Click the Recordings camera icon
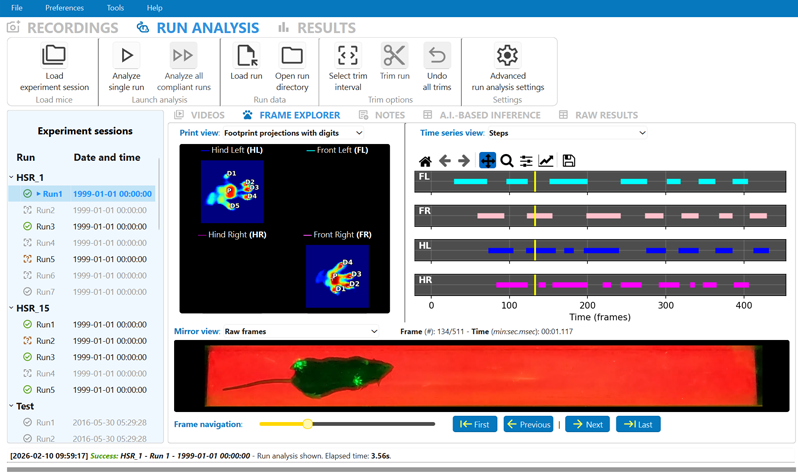798x474 pixels. 14,27
